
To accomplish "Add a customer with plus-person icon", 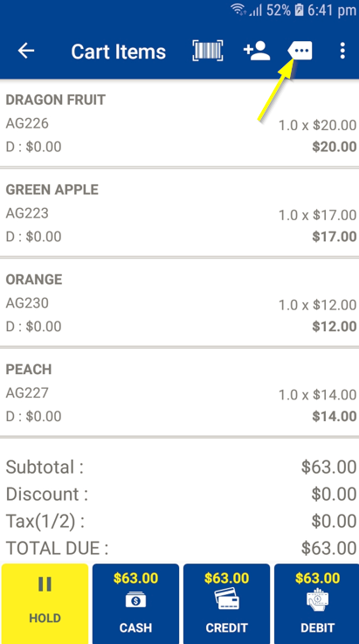I will tap(257, 52).
